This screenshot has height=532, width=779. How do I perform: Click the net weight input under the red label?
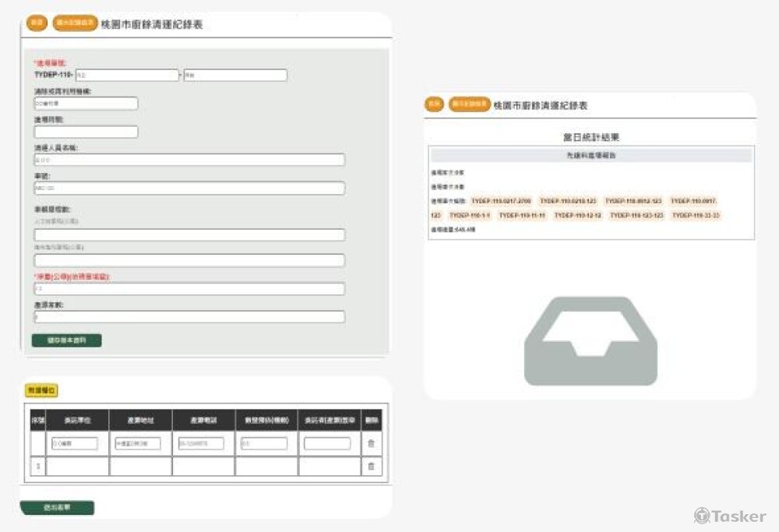click(x=189, y=289)
